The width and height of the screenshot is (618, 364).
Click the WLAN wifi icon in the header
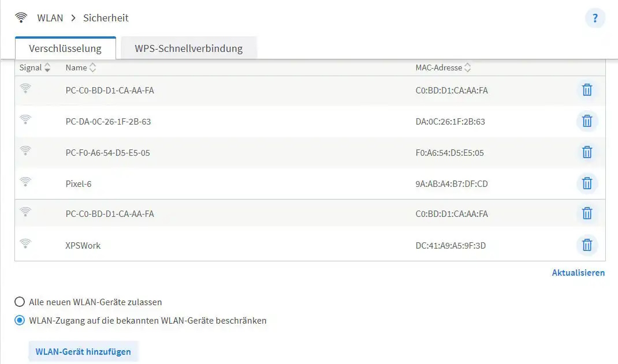pos(21,18)
